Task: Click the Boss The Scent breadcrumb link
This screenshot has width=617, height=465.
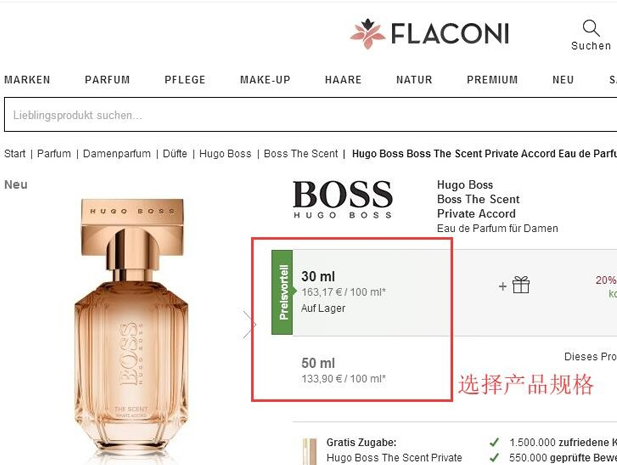Action: pyautogui.click(x=301, y=153)
